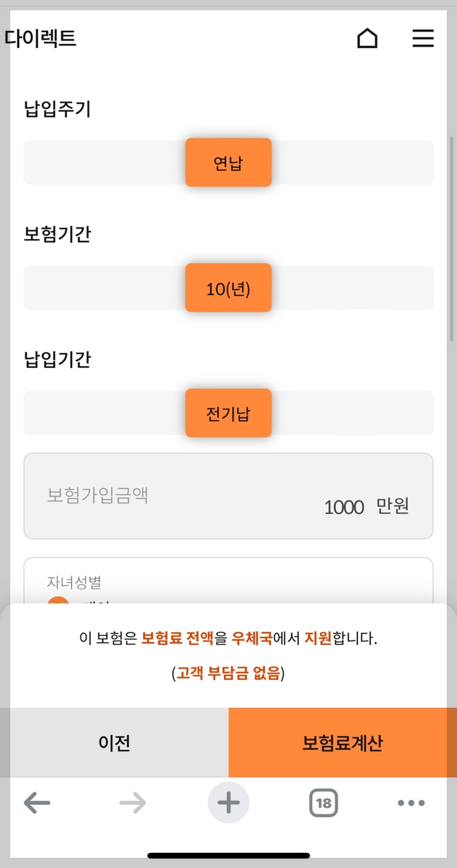Open the 납입기간 selector showing 전기납
Viewport: 457px width, 868px height.
228,413
